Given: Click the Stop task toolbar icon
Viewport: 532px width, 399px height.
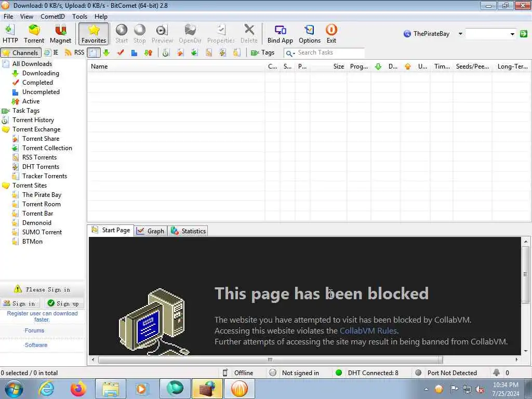Looking at the screenshot, I should tap(139, 34).
